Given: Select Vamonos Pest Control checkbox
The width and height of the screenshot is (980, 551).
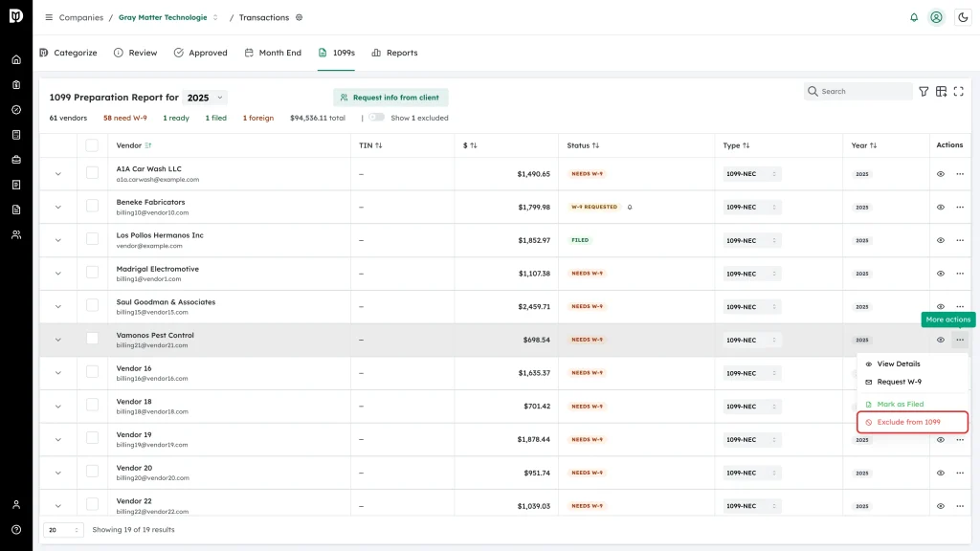Looking at the screenshot, I should (92, 338).
